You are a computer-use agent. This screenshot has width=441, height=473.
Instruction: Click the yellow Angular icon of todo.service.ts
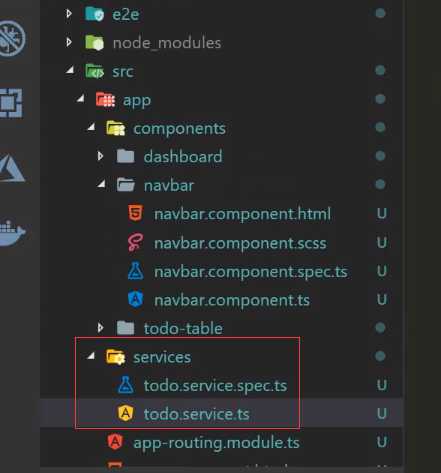click(x=126, y=413)
